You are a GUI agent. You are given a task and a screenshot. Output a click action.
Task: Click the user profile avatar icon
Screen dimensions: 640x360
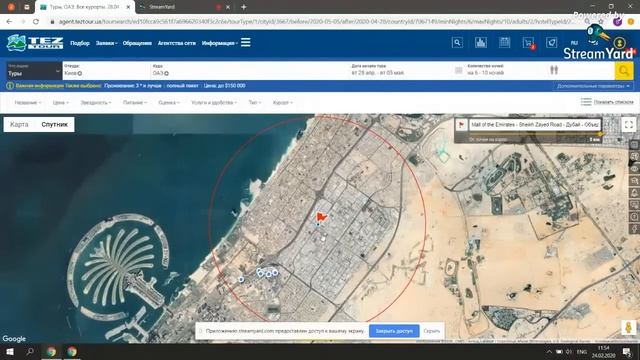point(619,42)
